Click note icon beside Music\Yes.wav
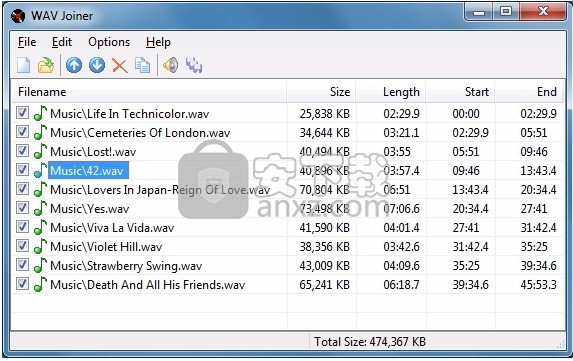 click(x=40, y=208)
